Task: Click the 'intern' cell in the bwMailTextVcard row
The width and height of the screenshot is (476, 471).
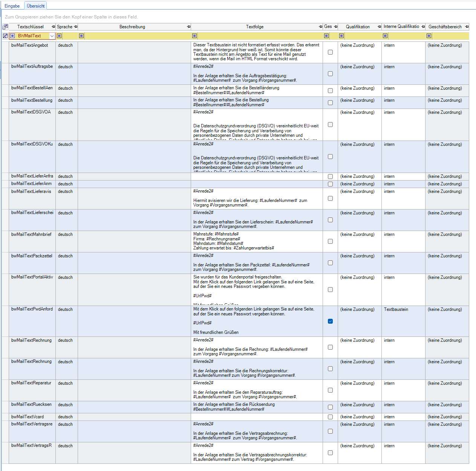Action: tap(403, 417)
